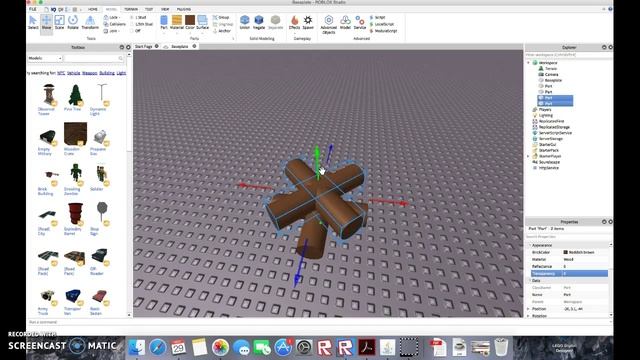The image size is (640, 360).
Task: Open the Start Page document tab
Action: point(144,47)
